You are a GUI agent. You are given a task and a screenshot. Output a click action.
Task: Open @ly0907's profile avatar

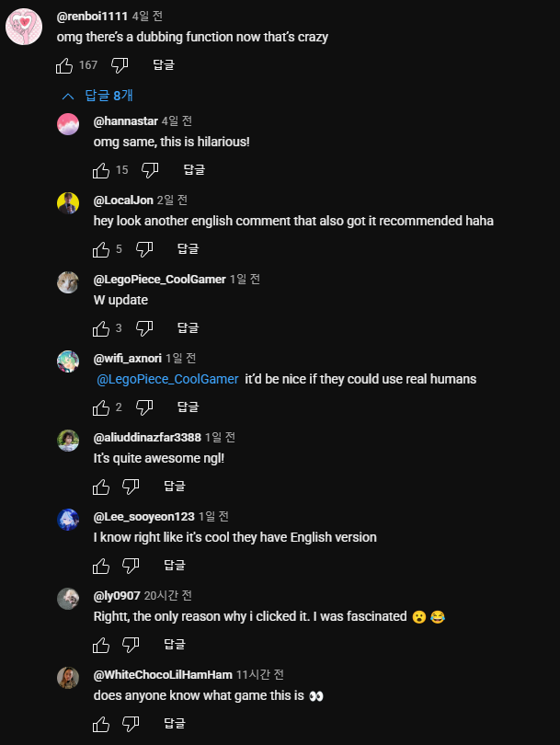point(68,599)
